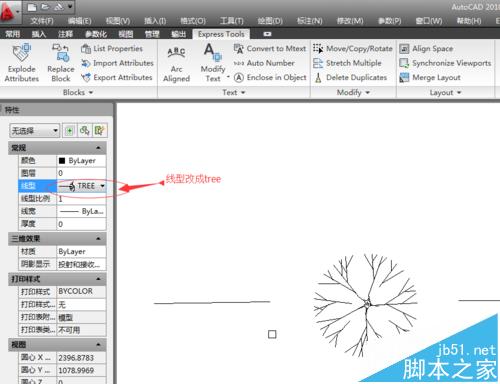
Task: Select the Express Tools ribbon tab
Action: [221, 34]
